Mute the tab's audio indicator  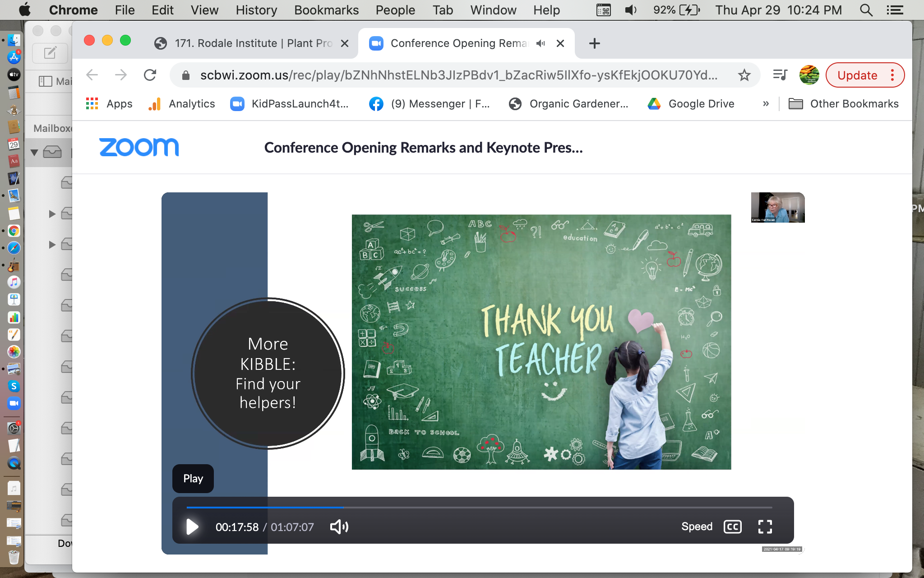tap(541, 43)
